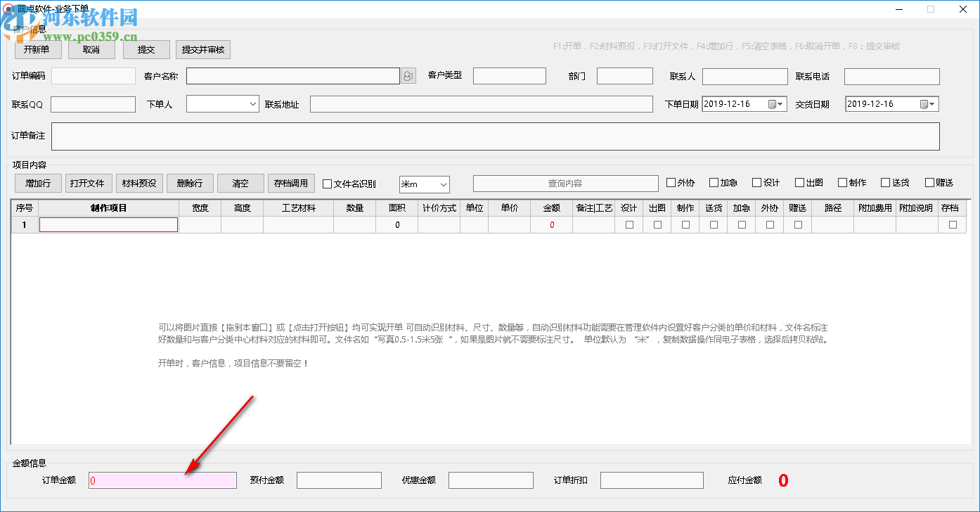The height and width of the screenshot is (512, 980).
Task: Enable the 文件名识别 checkbox
Action: [x=327, y=183]
